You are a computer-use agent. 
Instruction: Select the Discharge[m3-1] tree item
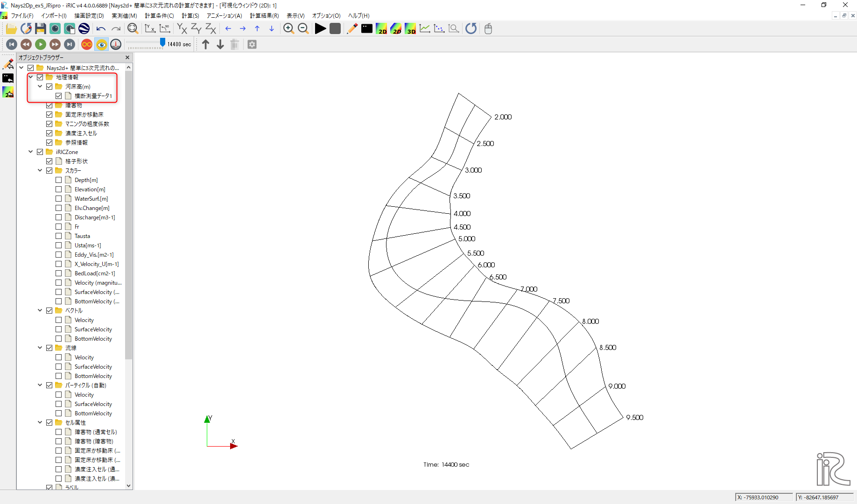point(95,217)
